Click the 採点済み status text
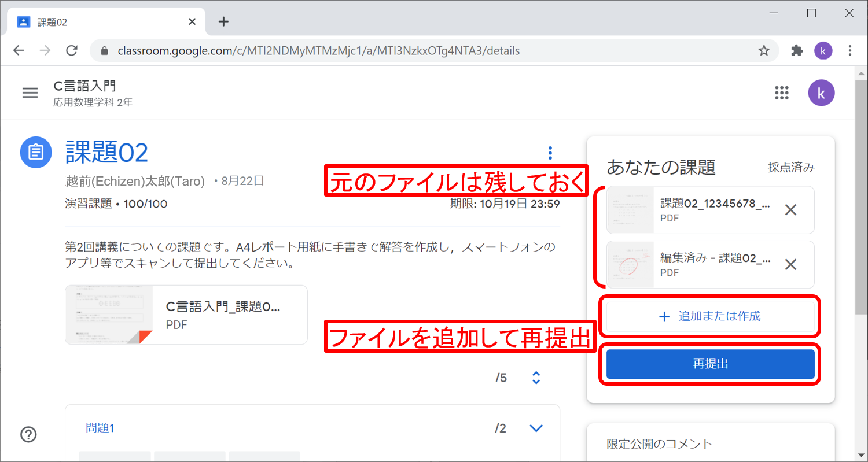 [x=791, y=168]
